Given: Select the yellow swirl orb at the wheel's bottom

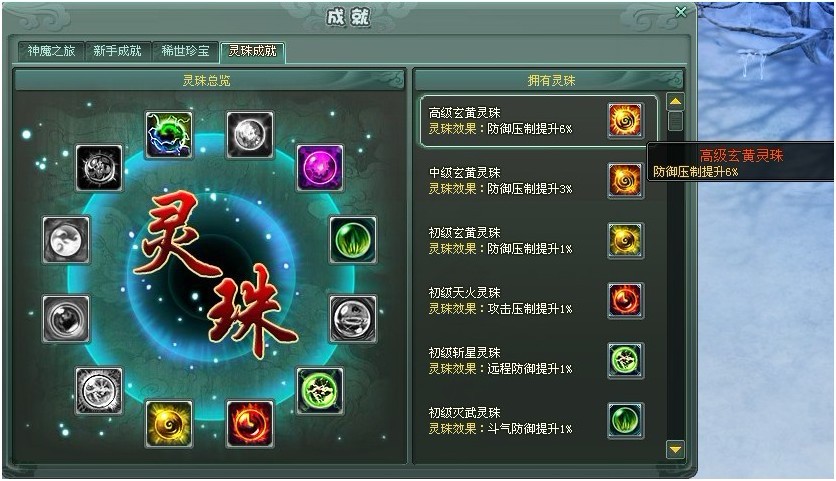Looking at the screenshot, I should (169, 424).
